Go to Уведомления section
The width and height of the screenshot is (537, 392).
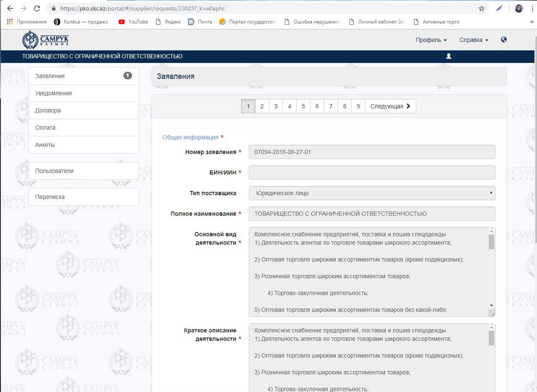tap(83, 93)
